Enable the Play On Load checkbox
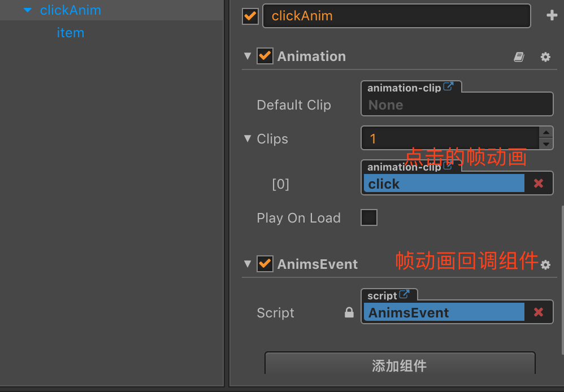The height and width of the screenshot is (392, 564). [x=369, y=217]
